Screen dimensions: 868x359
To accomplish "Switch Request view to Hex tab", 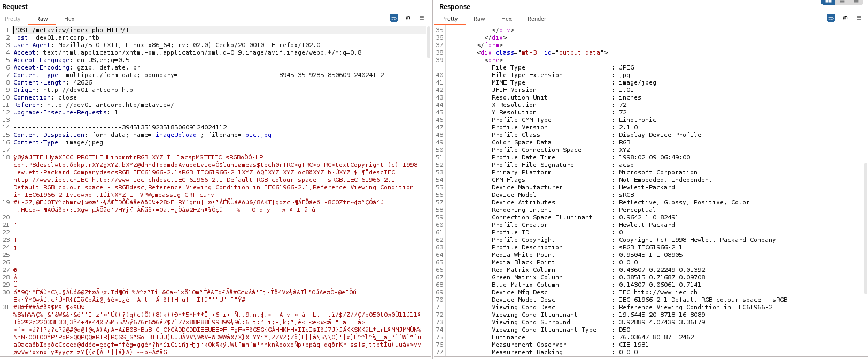I will click(69, 19).
